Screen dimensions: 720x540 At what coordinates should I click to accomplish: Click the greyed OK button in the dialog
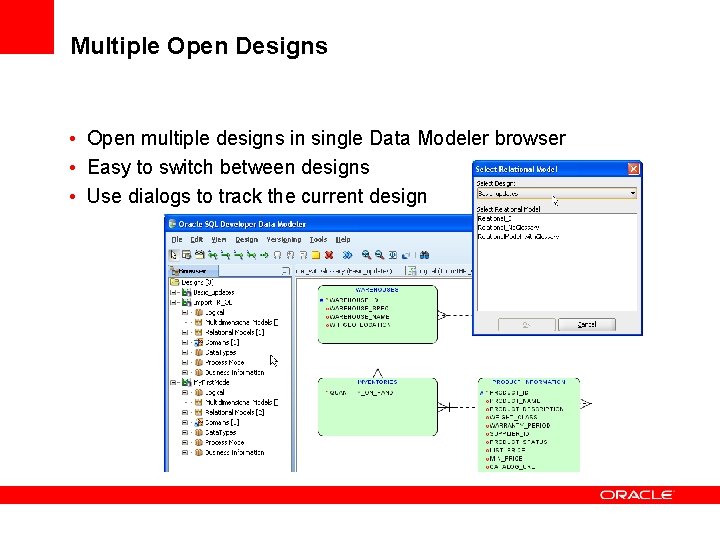526,325
